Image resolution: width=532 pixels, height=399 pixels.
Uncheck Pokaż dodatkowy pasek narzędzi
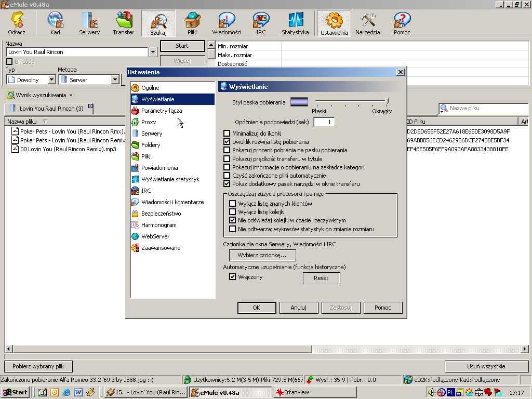pos(227,184)
